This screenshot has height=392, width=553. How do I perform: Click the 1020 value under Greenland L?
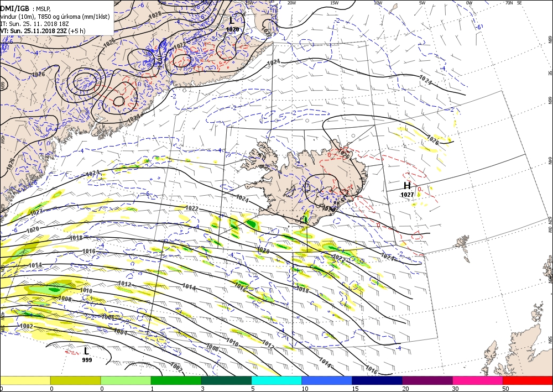click(233, 30)
